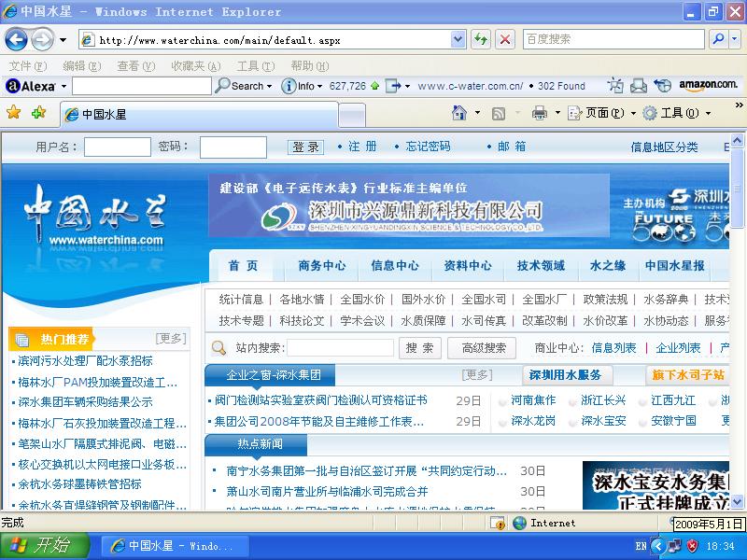Click the Alexa logo in the toolbar

tap(31, 86)
